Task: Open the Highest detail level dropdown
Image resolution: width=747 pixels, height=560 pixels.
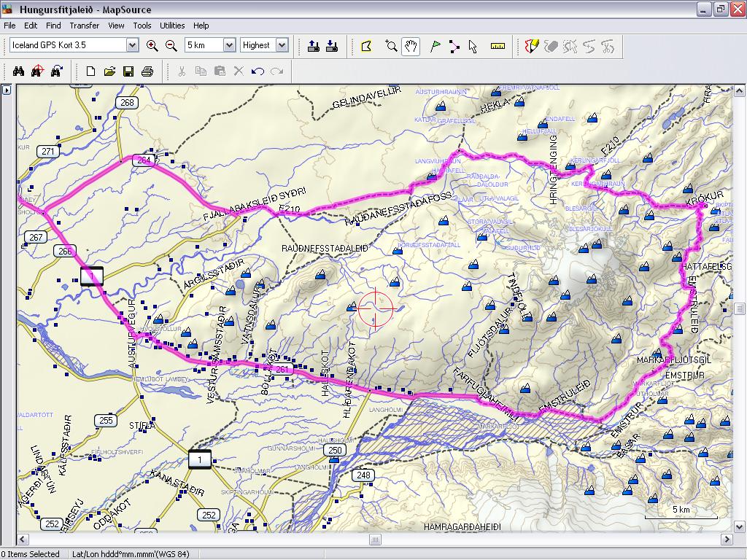Action: click(282, 45)
